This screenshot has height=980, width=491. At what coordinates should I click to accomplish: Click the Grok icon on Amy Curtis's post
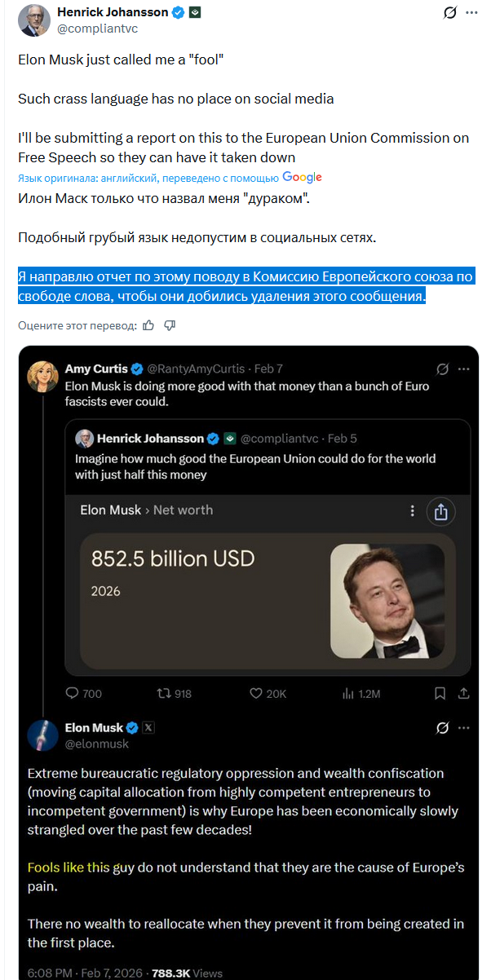click(443, 369)
